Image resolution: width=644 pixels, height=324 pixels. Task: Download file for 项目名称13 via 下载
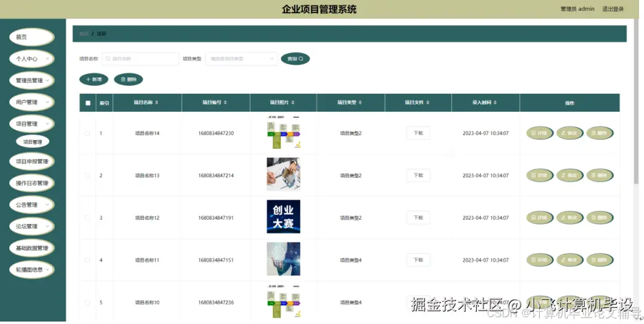[x=418, y=175]
